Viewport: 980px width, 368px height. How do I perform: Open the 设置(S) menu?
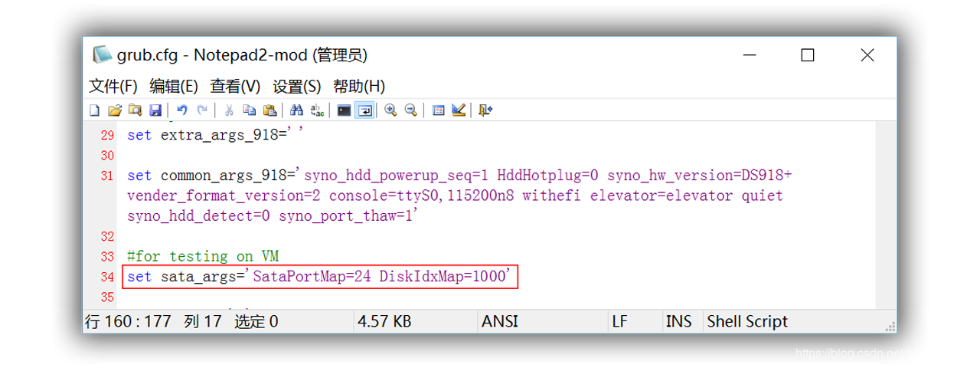tap(297, 86)
